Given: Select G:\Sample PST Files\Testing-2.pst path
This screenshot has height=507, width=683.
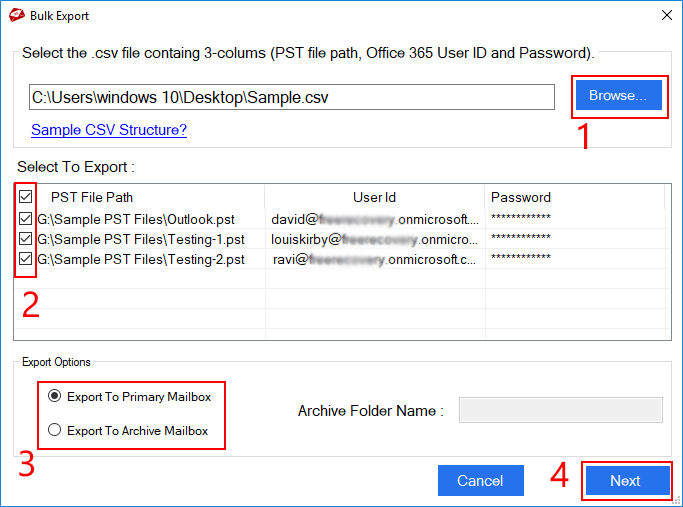Looking at the screenshot, I should (x=141, y=259).
